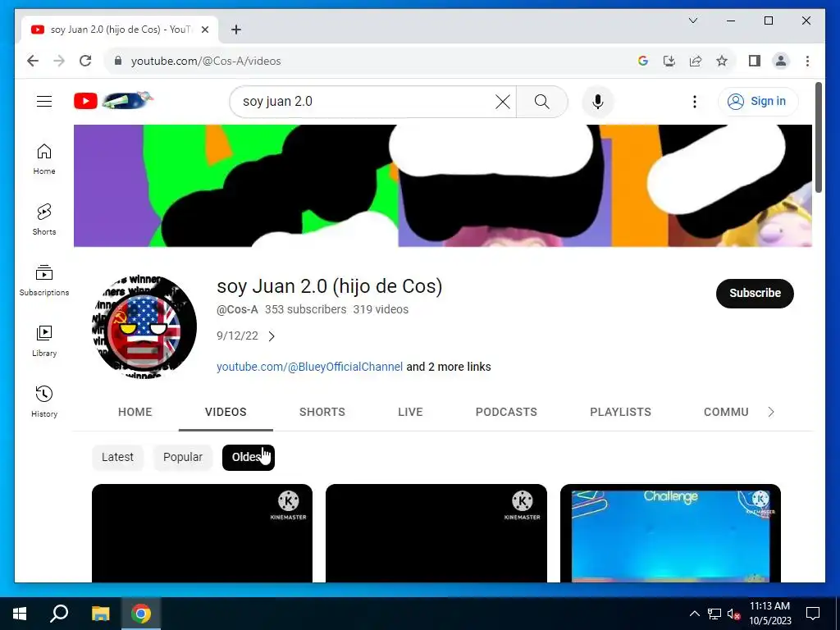Sort videos by Latest
The image size is (840, 630).
coord(117,457)
